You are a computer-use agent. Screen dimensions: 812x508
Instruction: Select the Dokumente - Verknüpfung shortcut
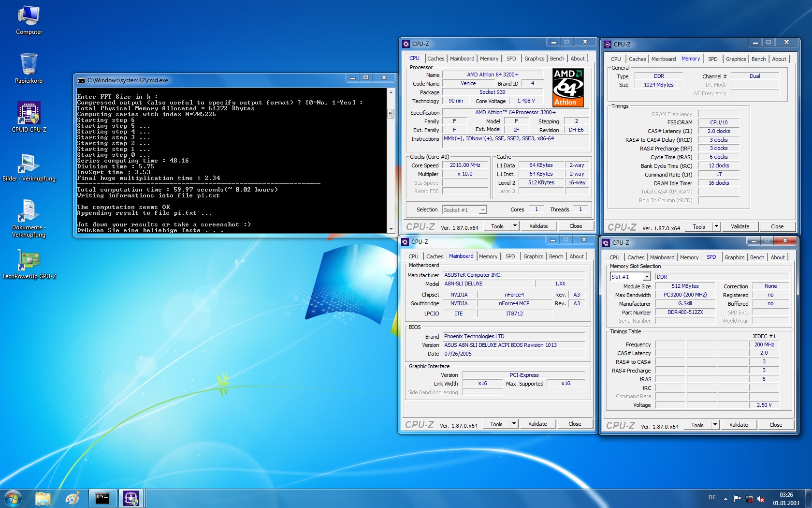click(x=29, y=219)
